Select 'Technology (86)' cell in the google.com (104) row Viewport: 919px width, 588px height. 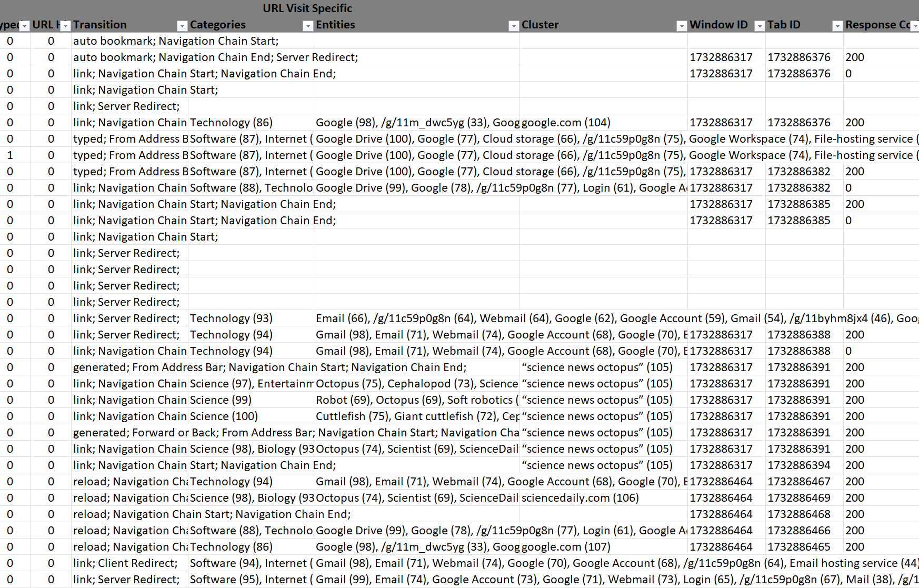(x=251, y=123)
